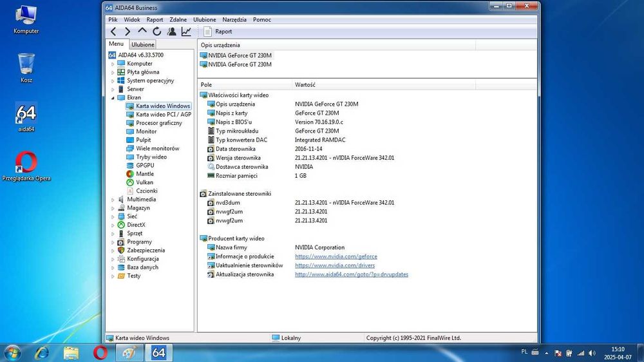Image resolution: width=644 pixels, height=362 pixels.
Task: Go back with the left arrow toolbar icon
Action: (x=113, y=31)
